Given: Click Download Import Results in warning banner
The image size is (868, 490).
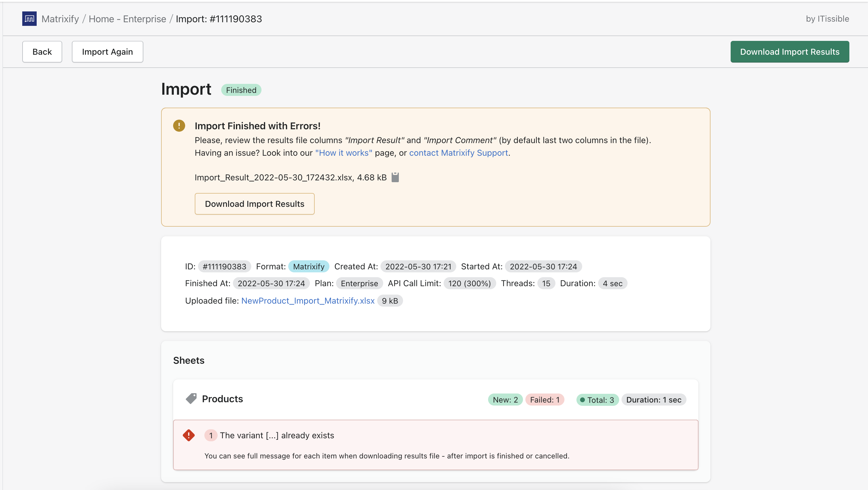Looking at the screenshot, I should 254,204.
